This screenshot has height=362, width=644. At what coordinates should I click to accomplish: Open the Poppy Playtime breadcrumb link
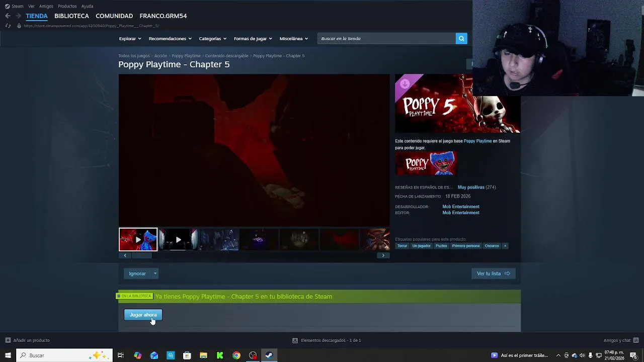pyautogui.click(x=186, y=56)
